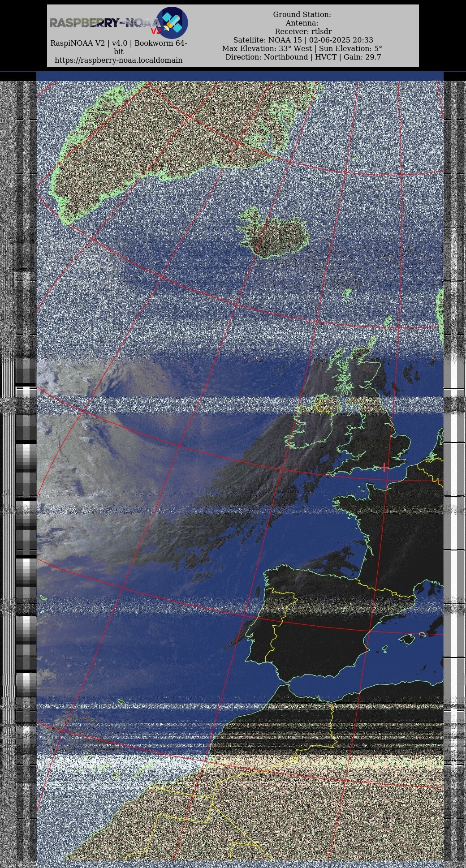Click Iceland on the satellite map
The width and height of the screenshot is (466, 868).
point(274,234)
